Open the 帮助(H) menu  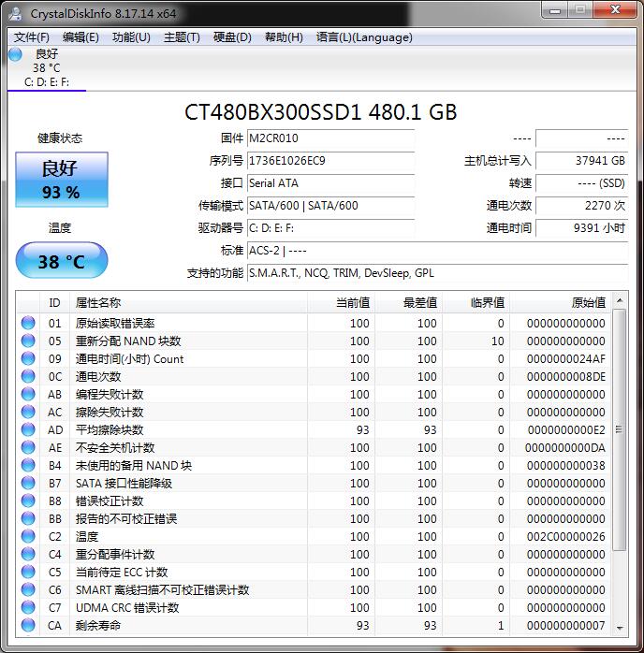[285, 37]
